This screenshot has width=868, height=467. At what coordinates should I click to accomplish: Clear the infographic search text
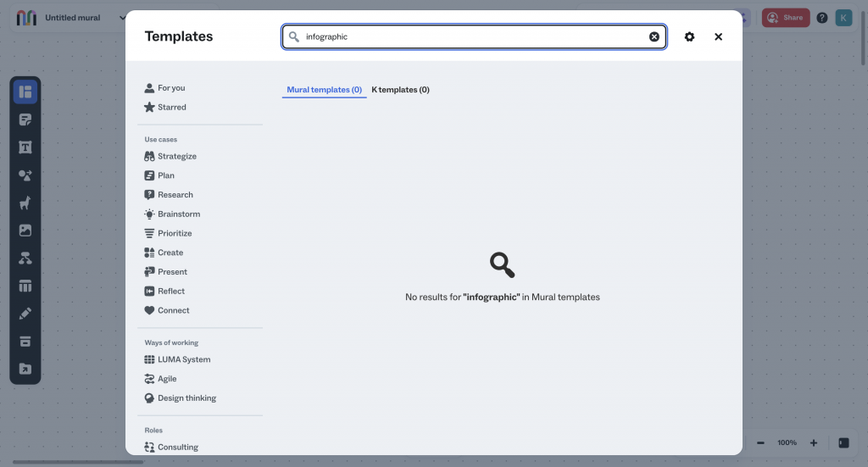tap(654, 37)
